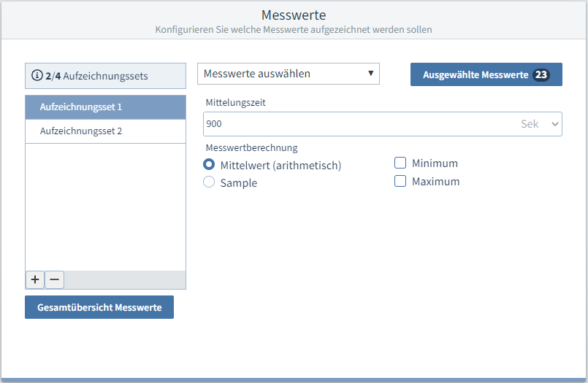This screenshot has width=588, height=383.
Task: Open Gesamtübersicht Messwerte
Action: coord(99,307)
